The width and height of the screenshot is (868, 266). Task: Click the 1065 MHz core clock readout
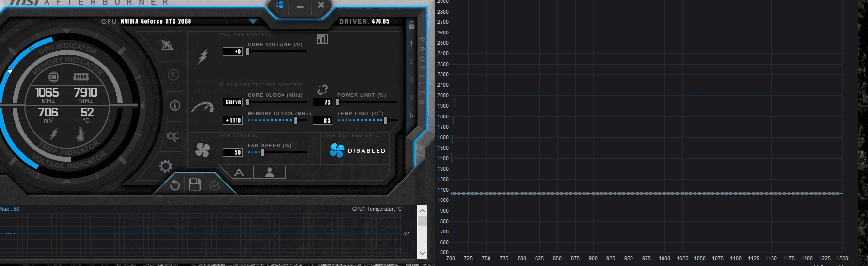click(47, 92)
